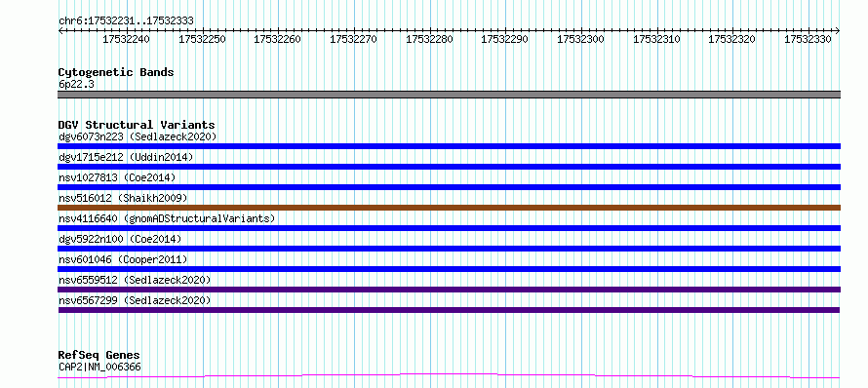Click the nsv516012 (Shaikh2009) label
This screenshot has height=388, width=868.
point(123,198)
